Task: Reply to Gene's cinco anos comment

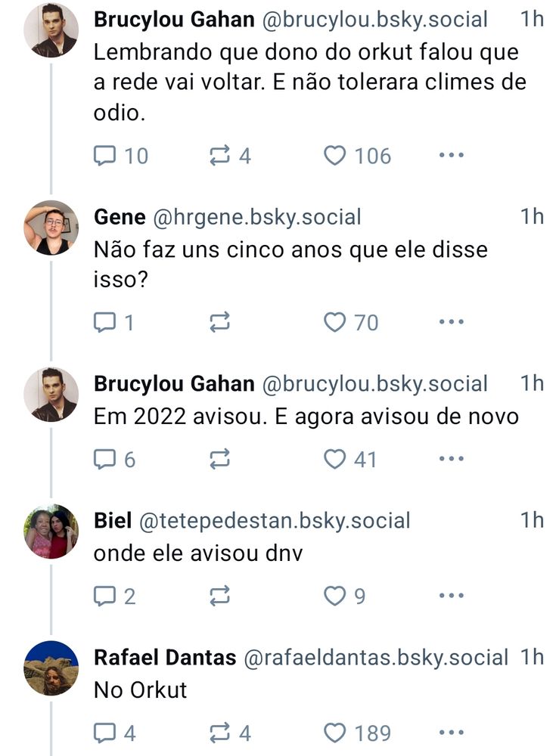Action: pyautogui.click(x=104, y=323)
